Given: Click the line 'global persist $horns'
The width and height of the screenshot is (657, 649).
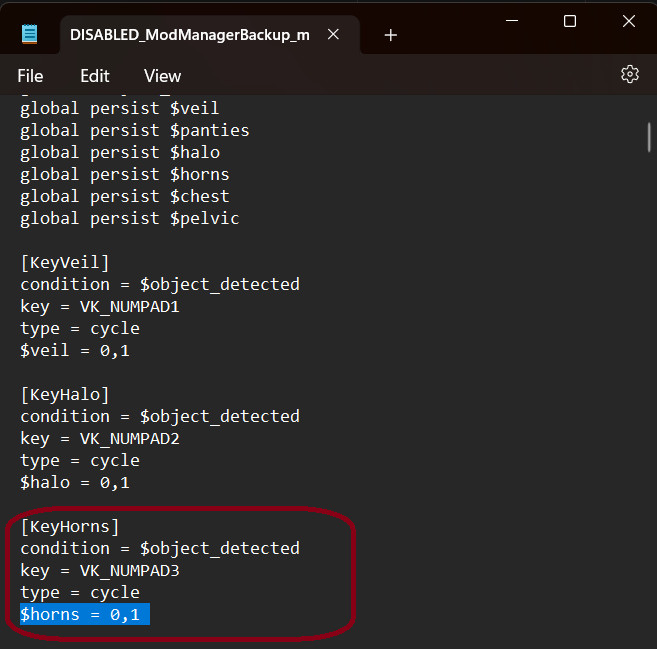Looking at the screenshot, I should pyautogui.click(x=125, y=175).
